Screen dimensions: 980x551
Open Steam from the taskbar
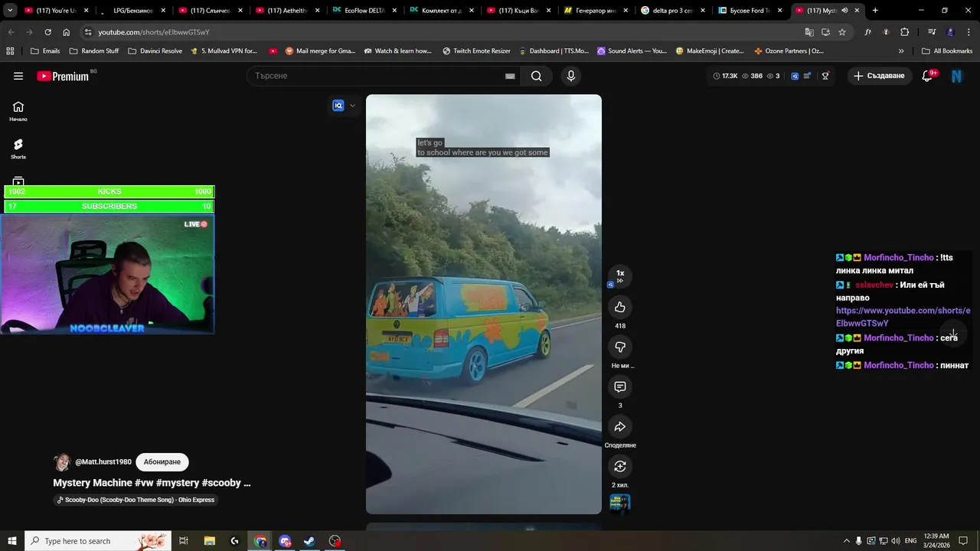point(309,541)
